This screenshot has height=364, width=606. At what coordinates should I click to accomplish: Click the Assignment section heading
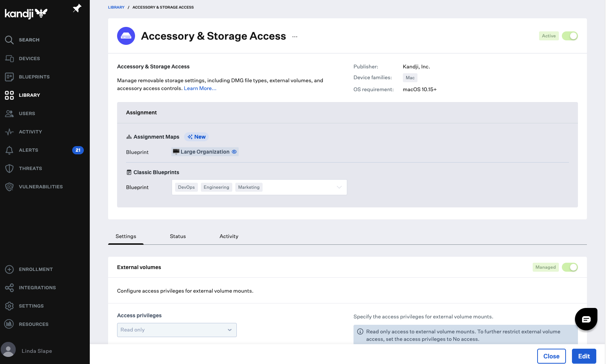tap(141, 112)
